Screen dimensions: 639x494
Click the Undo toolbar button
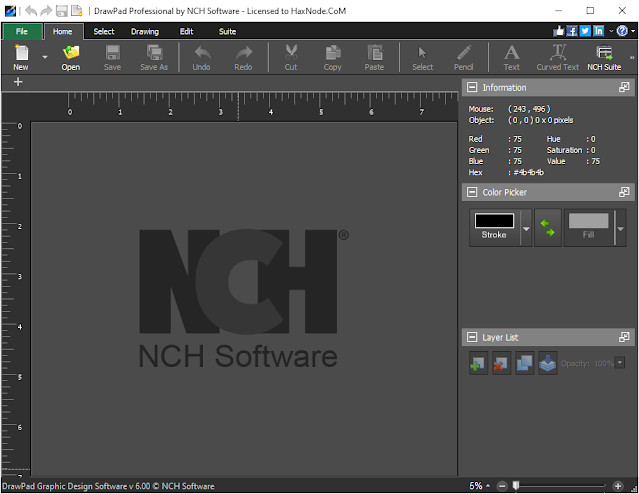(202, 57)
